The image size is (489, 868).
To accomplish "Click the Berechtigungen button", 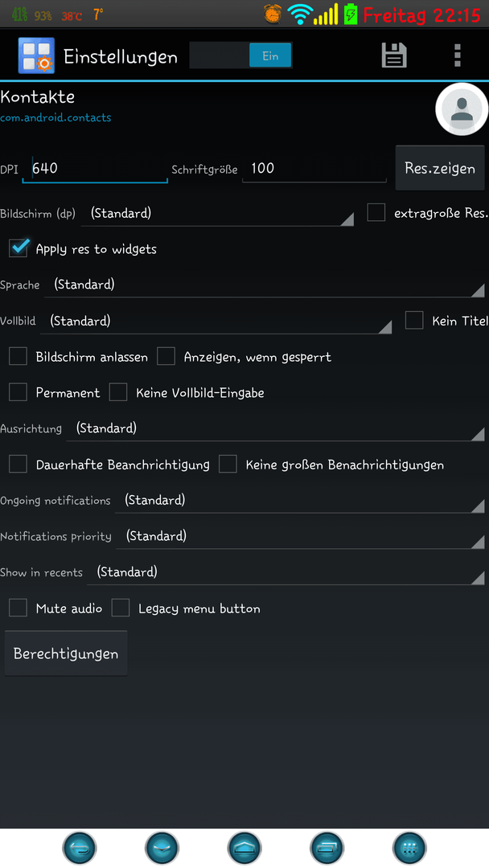I will (66, 653).
